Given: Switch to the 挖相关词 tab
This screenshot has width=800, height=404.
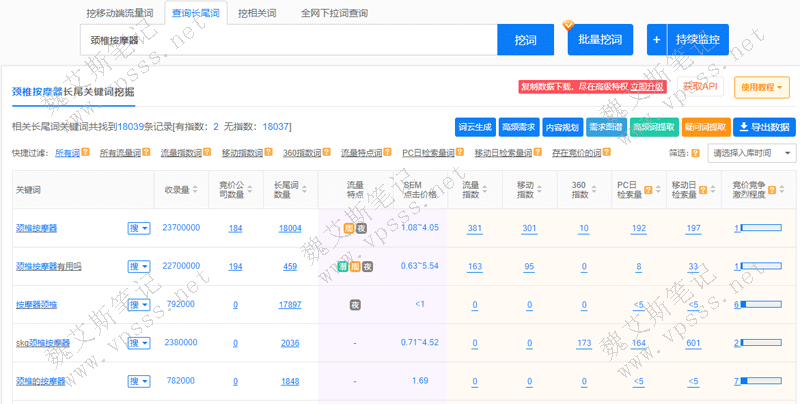Looking at the screenshot, I should click(x=256, y=14).
